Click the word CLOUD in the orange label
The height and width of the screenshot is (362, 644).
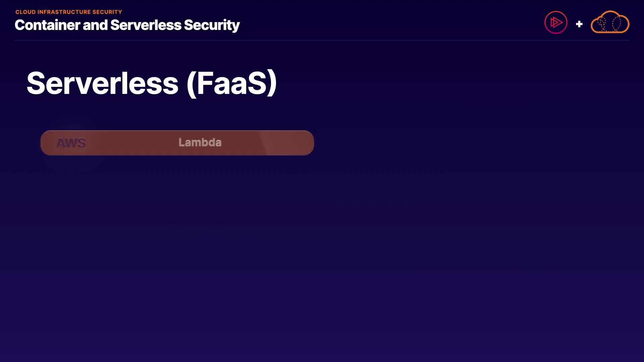[25, 12]
